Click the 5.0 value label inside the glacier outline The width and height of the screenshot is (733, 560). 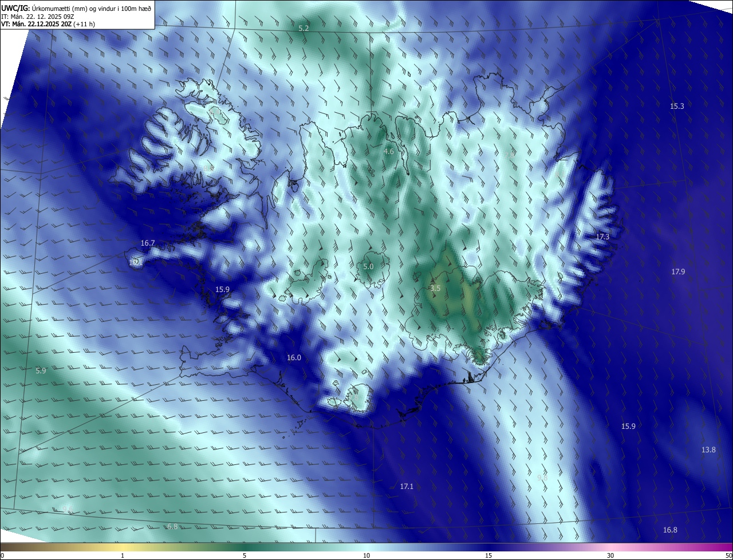[x=368, y=266]
